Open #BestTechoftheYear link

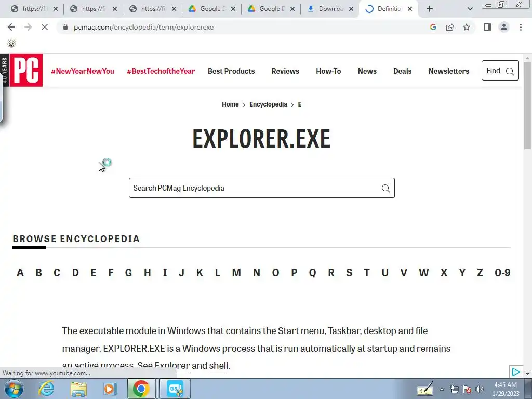tap(161, 71)
